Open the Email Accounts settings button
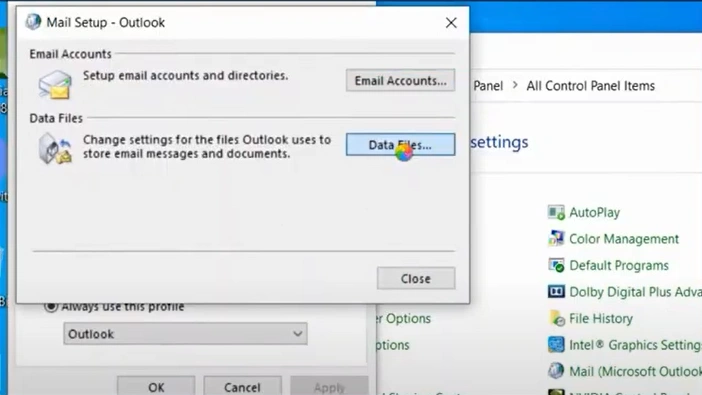702x395 pixels. 400,81
